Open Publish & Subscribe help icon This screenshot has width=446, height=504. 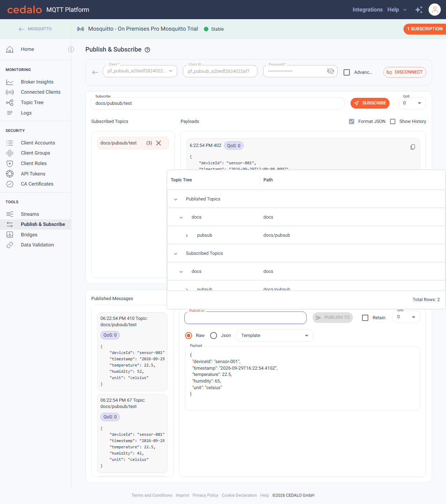pos(147,50)
